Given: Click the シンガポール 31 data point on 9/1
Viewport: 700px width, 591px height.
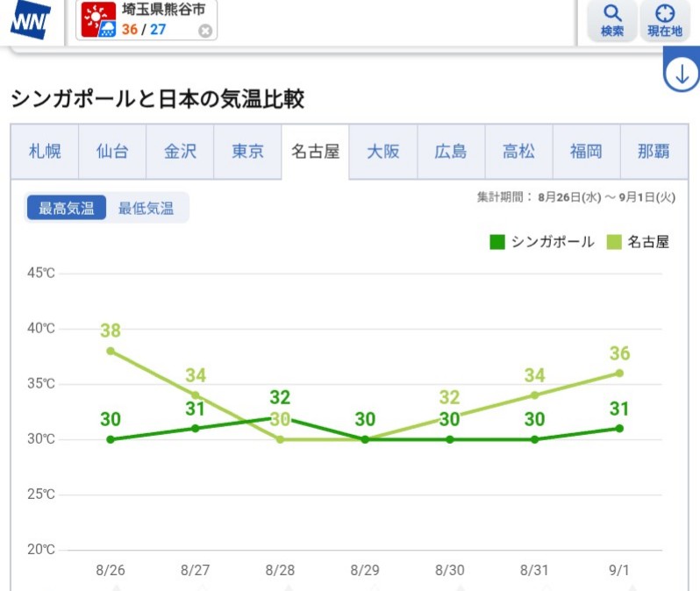Looking at the screenshot, I should coord(619,429).
